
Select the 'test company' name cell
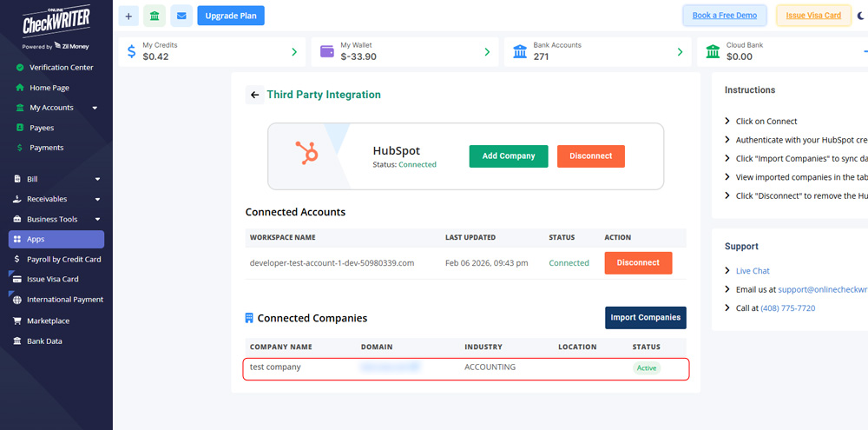[x=275, y=367]
